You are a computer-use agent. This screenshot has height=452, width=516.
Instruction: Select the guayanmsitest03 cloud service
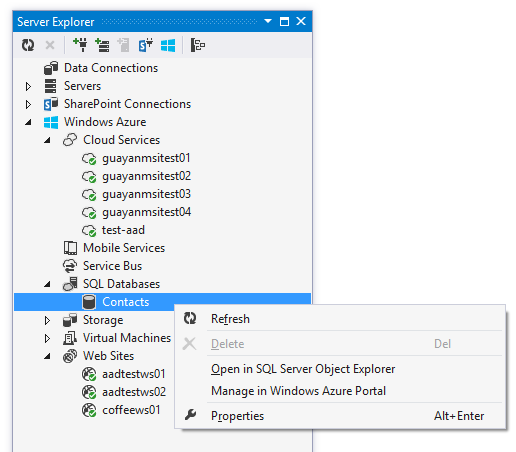pos(146,194)
